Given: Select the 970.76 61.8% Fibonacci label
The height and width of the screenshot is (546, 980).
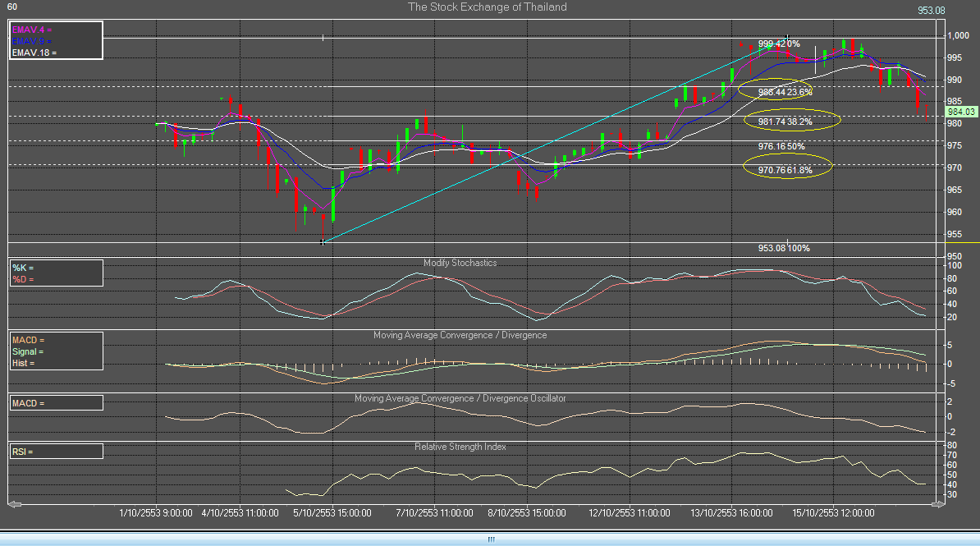Looking at the screenshot, I should (785, 170).
